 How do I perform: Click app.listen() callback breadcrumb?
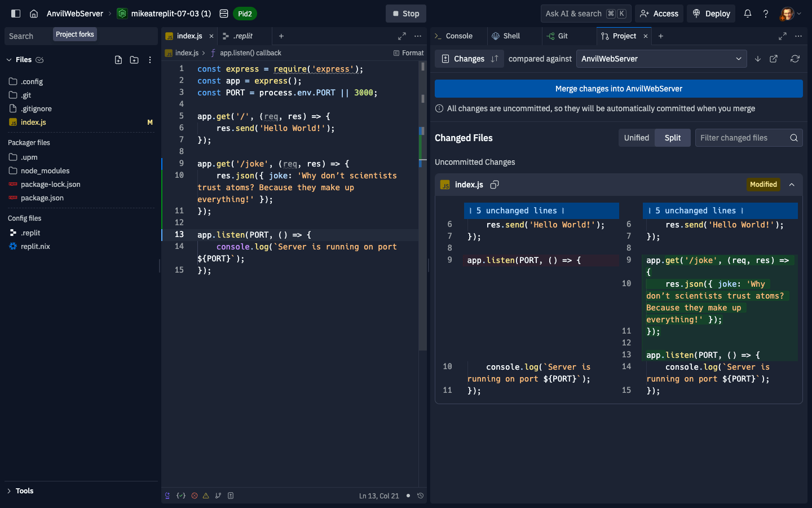pyautogui.click(x=250, y=53)
